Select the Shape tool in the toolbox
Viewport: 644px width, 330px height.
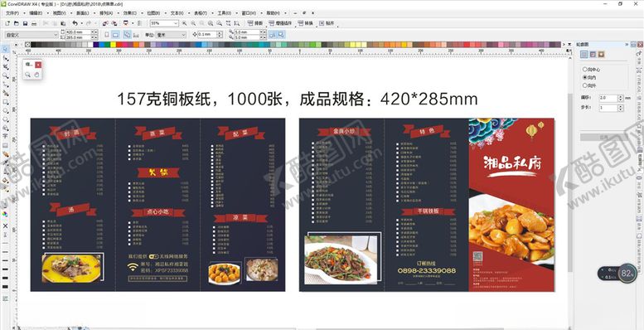point(5,58)
